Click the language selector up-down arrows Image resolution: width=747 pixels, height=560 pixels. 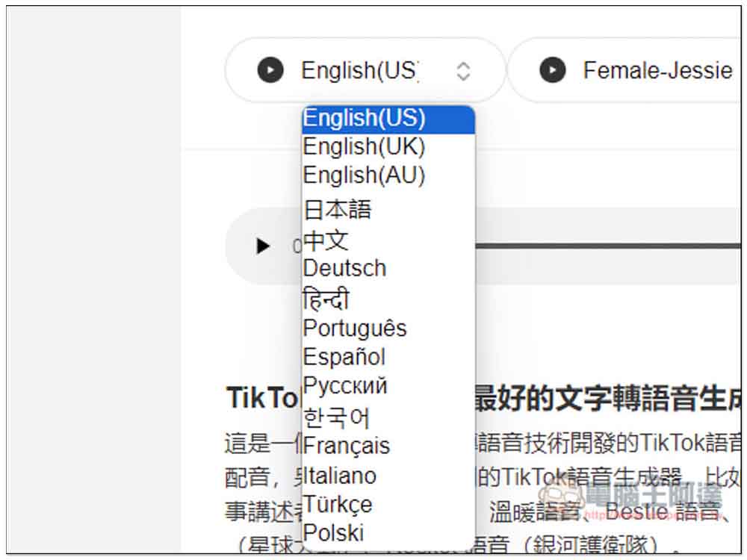coord(463,70)
